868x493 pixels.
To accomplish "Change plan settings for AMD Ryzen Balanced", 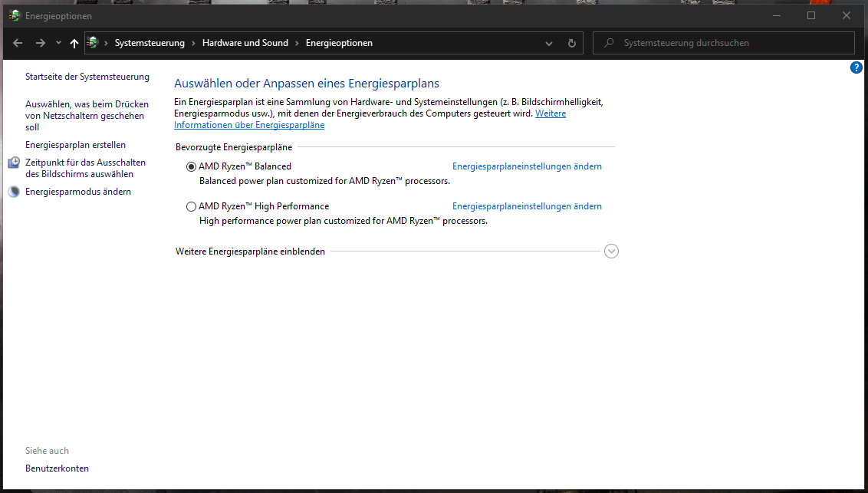I will 527,166.
